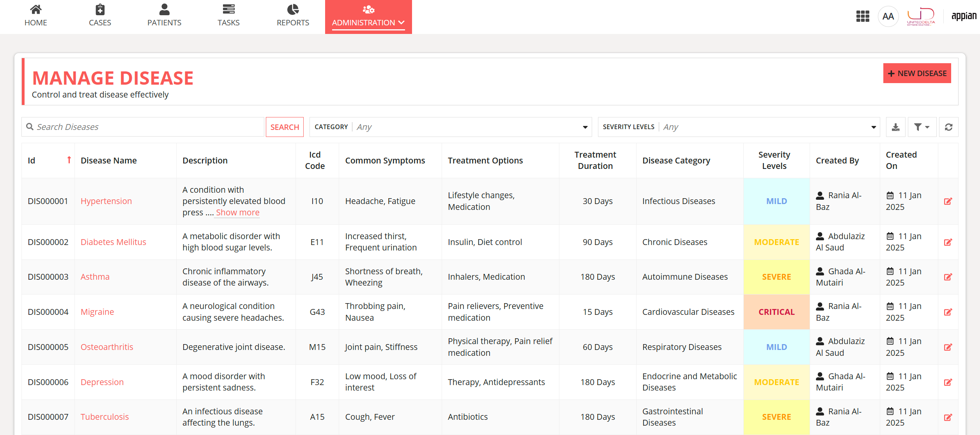This screenshot has height=435, width=980.
Task: Open the Cases tab
Action: coord(100,16)
